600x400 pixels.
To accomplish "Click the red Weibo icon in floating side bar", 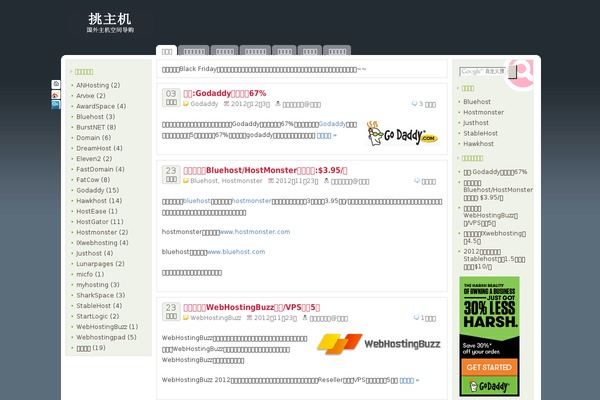I will click(x=56, y=94).
